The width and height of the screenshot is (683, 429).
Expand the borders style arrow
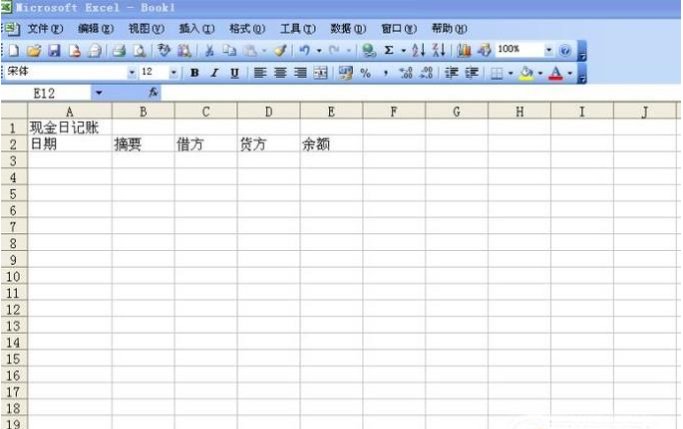pos(511,73)
